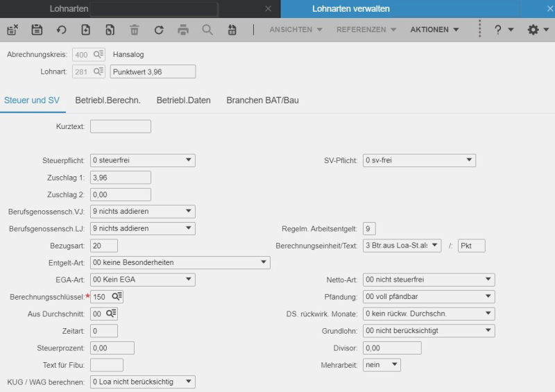Click the table export icon in toolbar
This screenshot has width=555, height=392.
(x=232, y=30)
